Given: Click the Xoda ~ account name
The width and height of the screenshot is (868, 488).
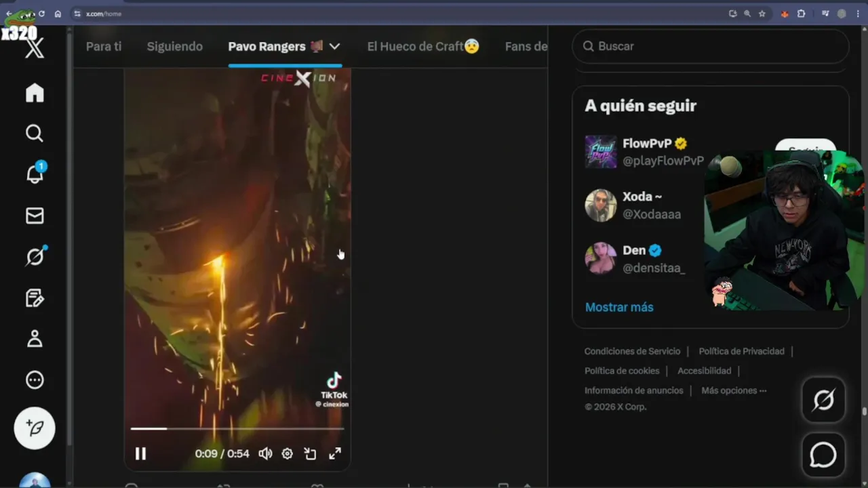Looking at the screenshot, I should tap(642, 197).
